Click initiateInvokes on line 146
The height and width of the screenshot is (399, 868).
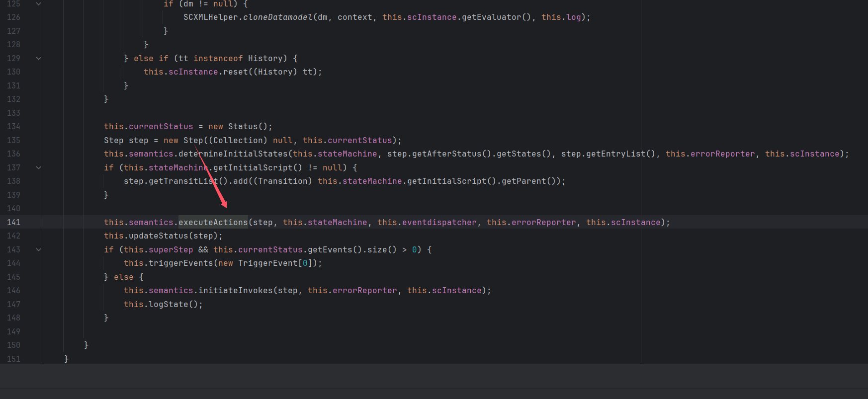pyautogui.click(x=236, y=290)
